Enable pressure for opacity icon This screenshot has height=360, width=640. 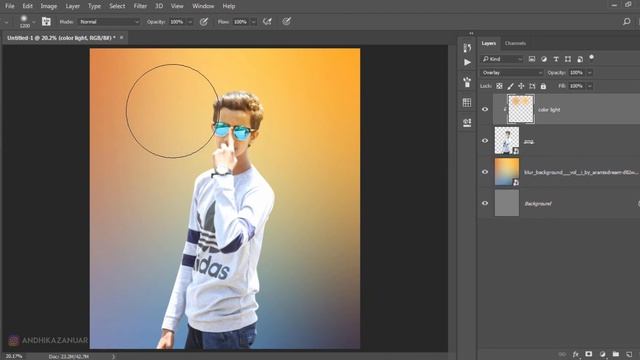(x=204, y=22)
